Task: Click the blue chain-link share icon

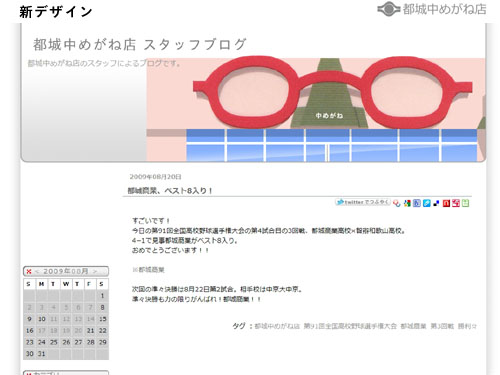Action: [427, 203]
